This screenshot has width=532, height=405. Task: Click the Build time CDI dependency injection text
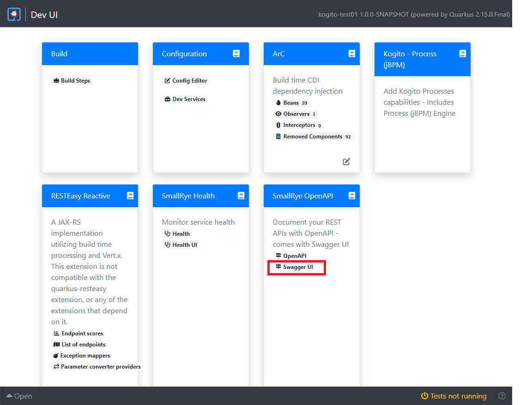308,86
